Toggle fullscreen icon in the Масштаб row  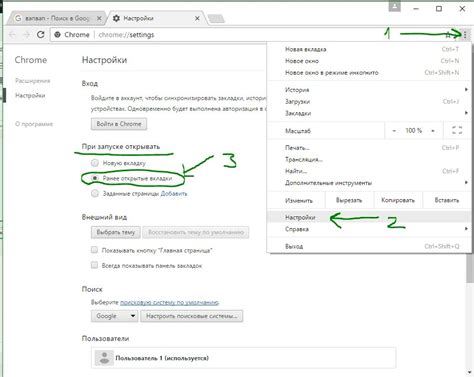pyautogui.click(x=457, y=130)
